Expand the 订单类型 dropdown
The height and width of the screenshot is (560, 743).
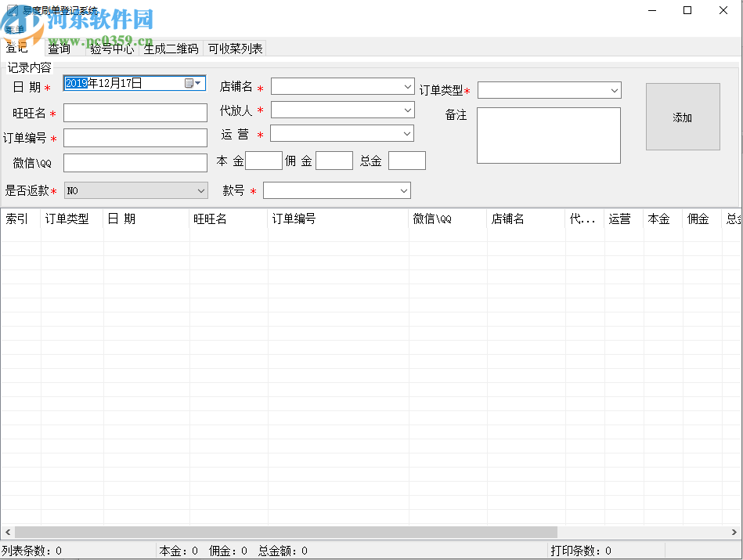[x=614, y=90]
